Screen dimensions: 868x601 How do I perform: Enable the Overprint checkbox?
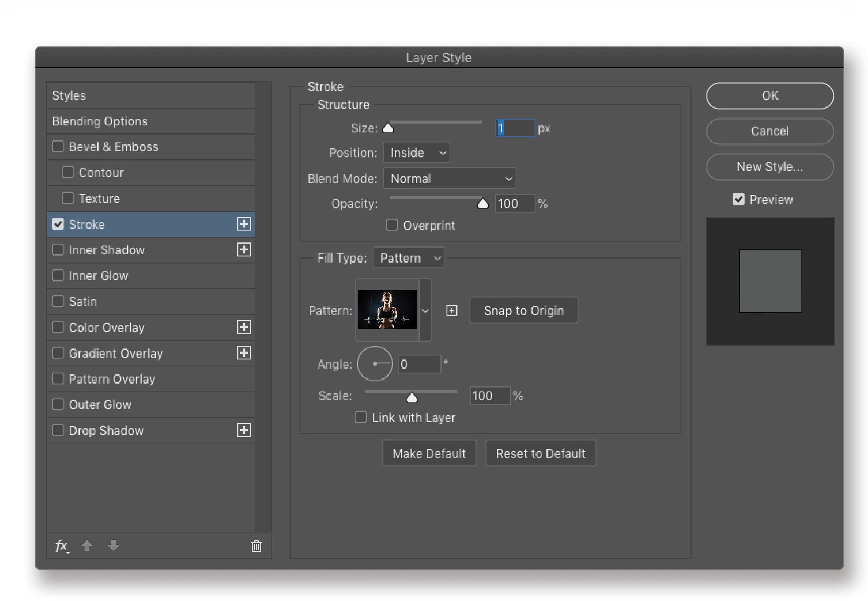(392, 224)
